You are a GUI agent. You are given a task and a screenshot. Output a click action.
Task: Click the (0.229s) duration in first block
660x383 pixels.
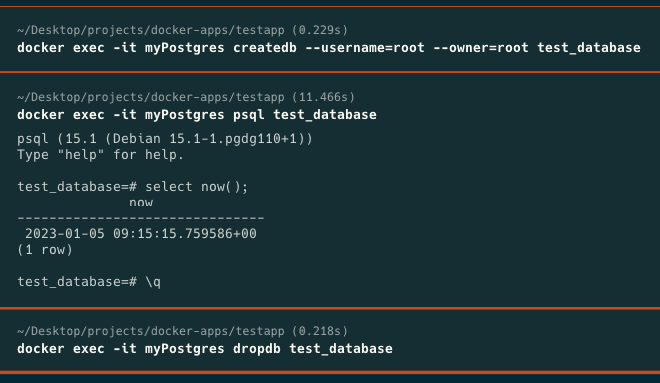coord(320,30)
